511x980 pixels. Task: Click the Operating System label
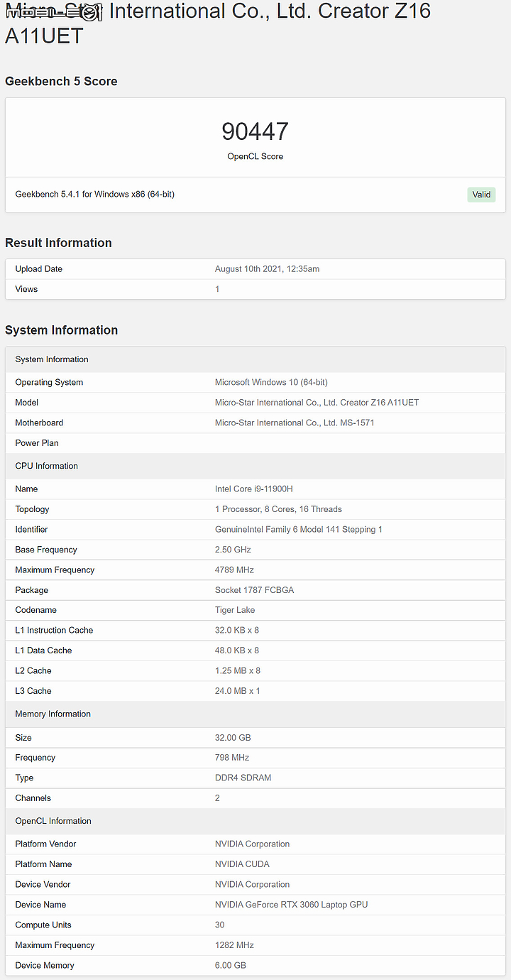[x=49, y=382]
